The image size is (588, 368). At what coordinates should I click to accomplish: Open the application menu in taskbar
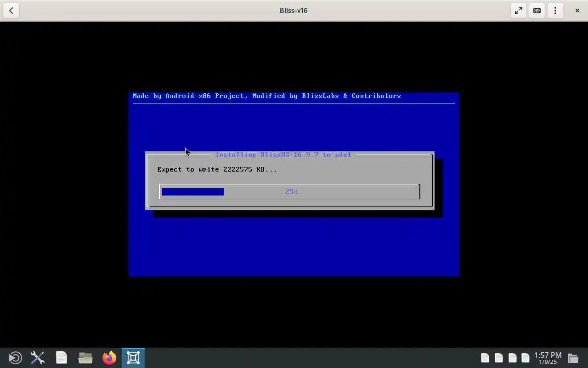pyautogui.click(x=15, y=358)
